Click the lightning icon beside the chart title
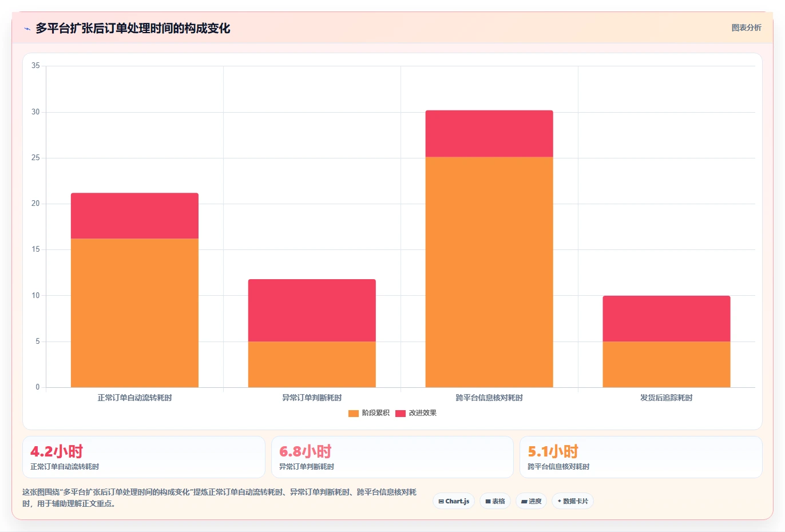 27,29
